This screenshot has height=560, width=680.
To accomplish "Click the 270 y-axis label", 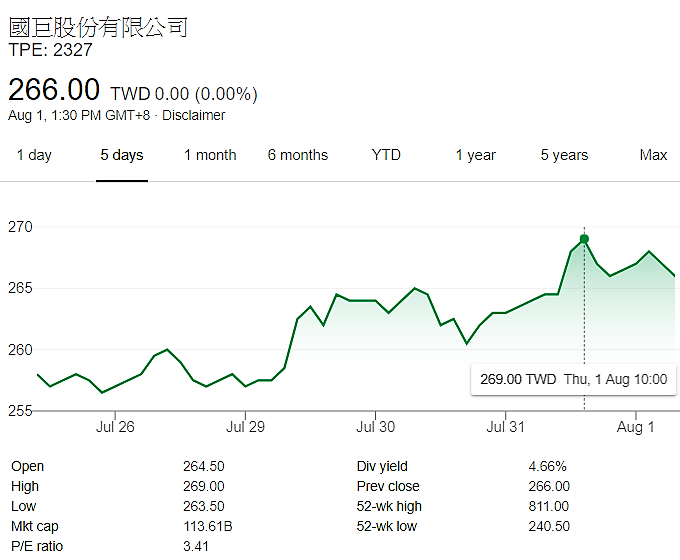I will (x=20, y=227).
